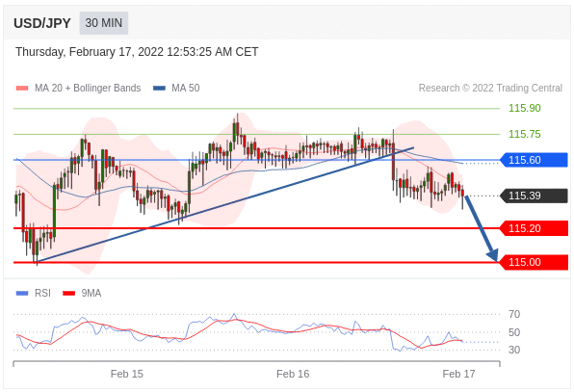Screen dimensions: 574x392
Task: Click the blue downward forecast arrow
Action: pyautogui.click(x=482, y=229)
